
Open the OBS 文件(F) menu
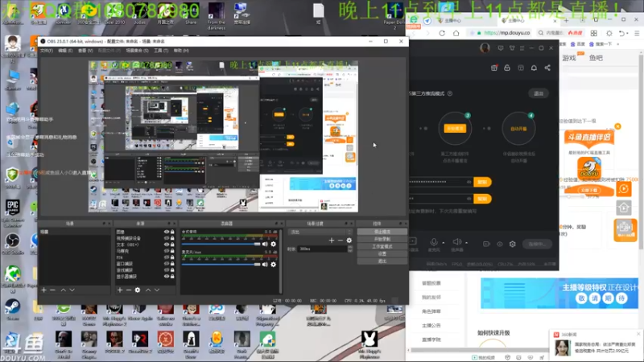(x=47, y=51)
